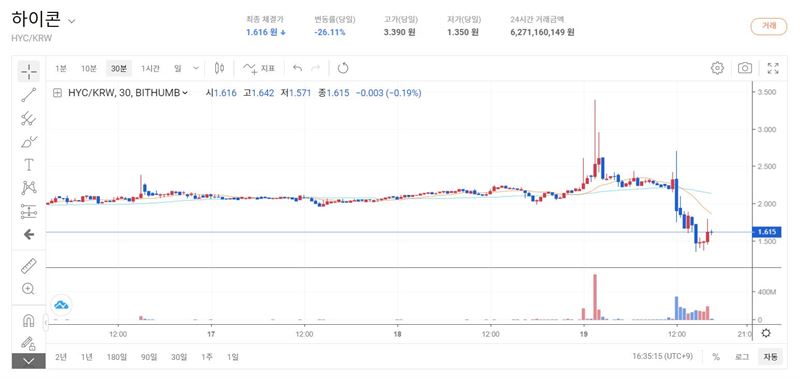Select the ruler measure tool
The width and height of the screenshot is (800, 378).
[x=29, y=266]
